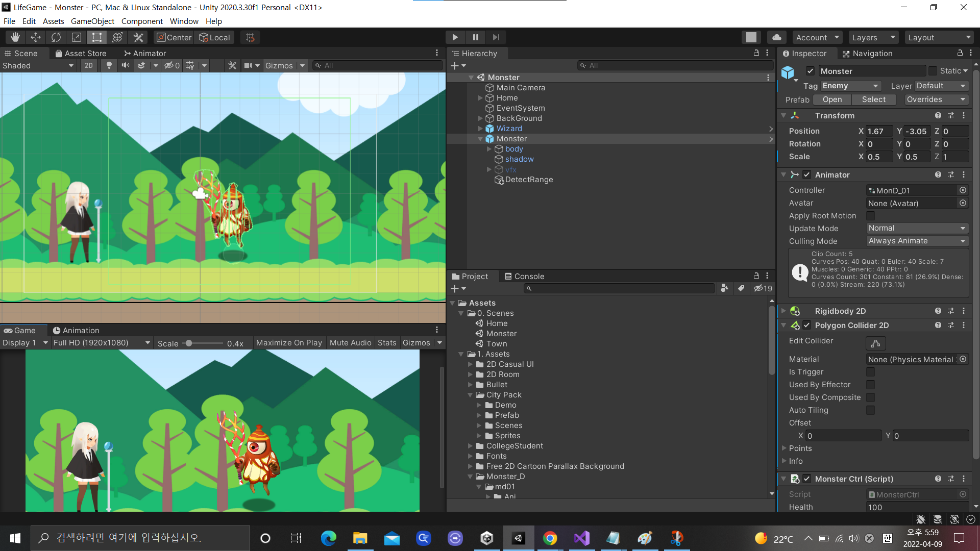Open the Layout dropdown
Image resolution: width=980 pixels, height=551 pixels.
pos(939,37)
